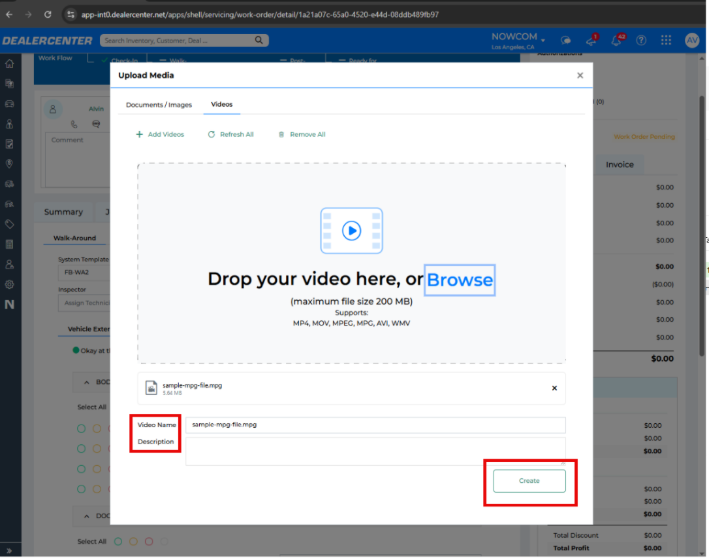Click the Create button
This screenshot has width=709, height=559.
click(529, 481)
